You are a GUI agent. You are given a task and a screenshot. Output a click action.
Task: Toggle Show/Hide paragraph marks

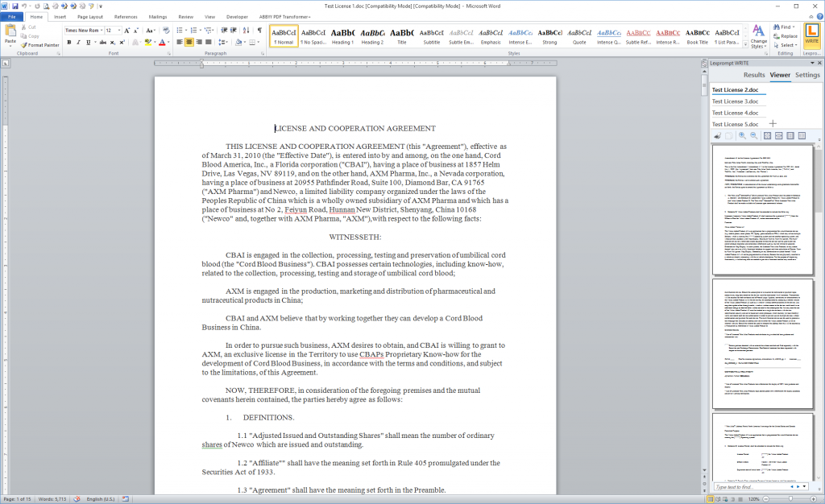pyautogui.click(x=259, y=31)
